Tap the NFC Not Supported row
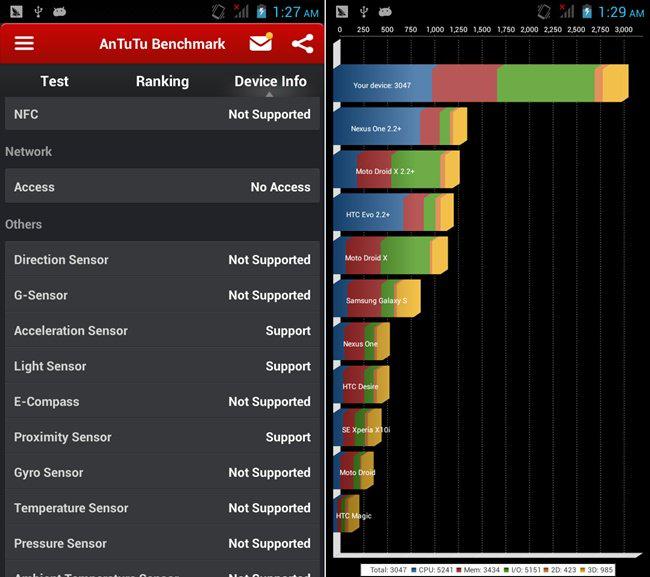The image size is (650, 577). [162, 114]
